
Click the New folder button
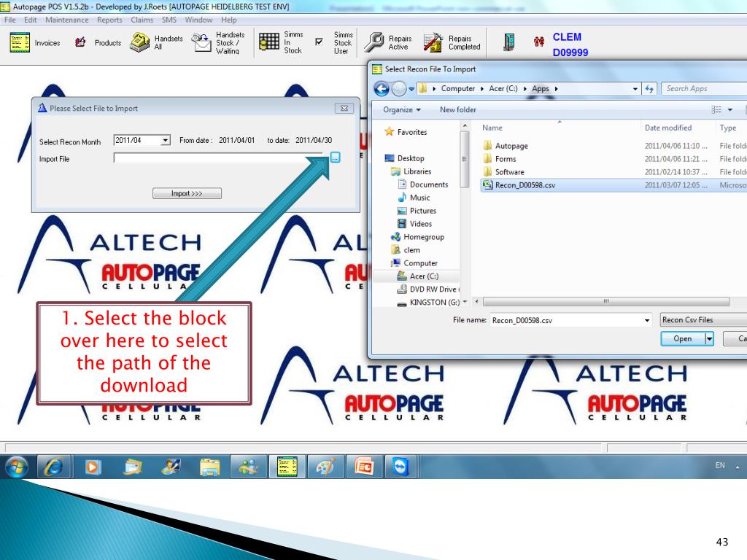pyautogui.click(x=458, y=109)
